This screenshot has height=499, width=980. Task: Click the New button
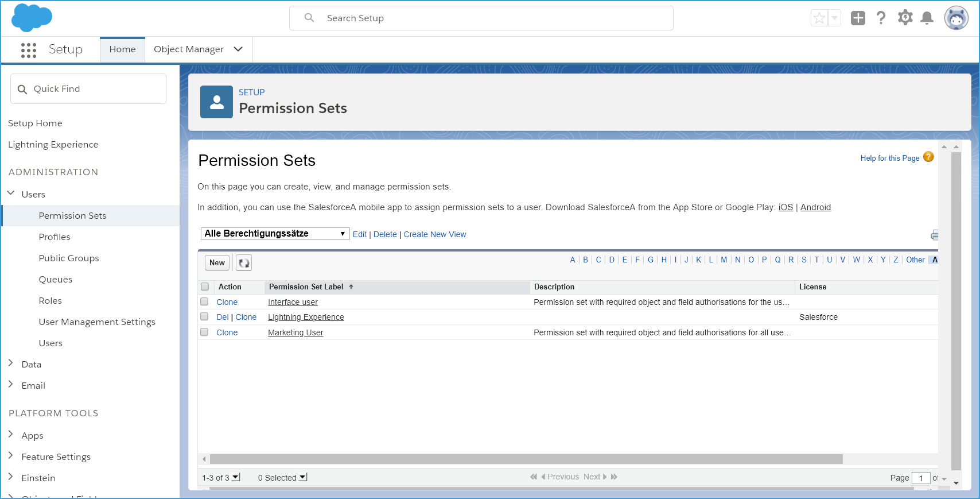point(217,263)
